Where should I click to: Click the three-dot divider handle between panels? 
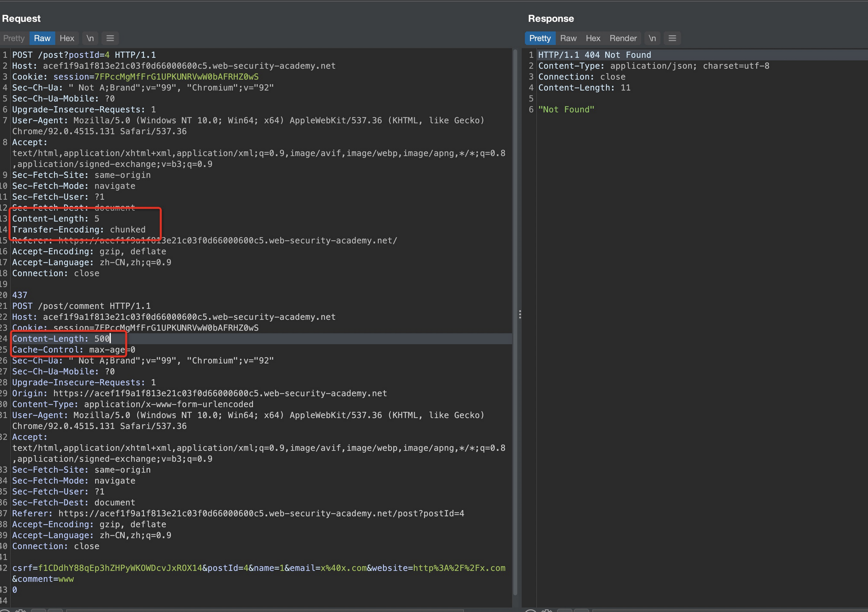click(x=520, y=314)
